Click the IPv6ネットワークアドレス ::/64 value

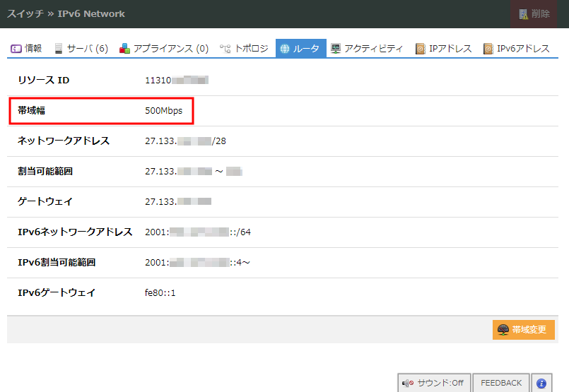(x=198, y=232)
